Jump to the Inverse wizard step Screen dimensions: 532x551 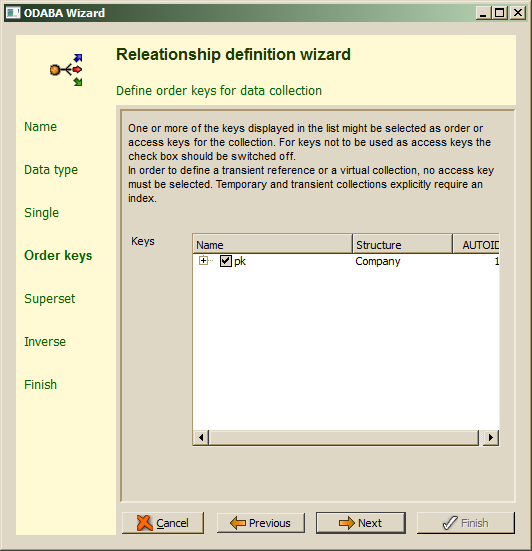(45, 342)
